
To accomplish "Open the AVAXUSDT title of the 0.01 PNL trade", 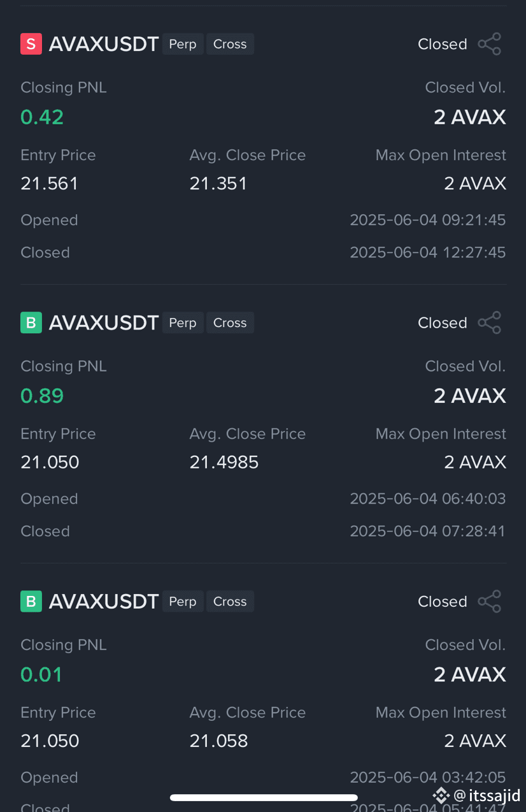I will coord(104,601).
